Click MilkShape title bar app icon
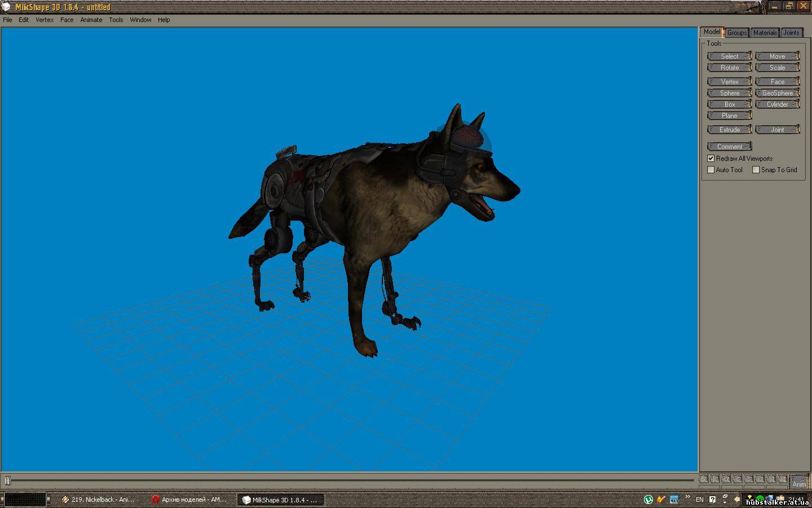812x508 pixels. (6, 7)
